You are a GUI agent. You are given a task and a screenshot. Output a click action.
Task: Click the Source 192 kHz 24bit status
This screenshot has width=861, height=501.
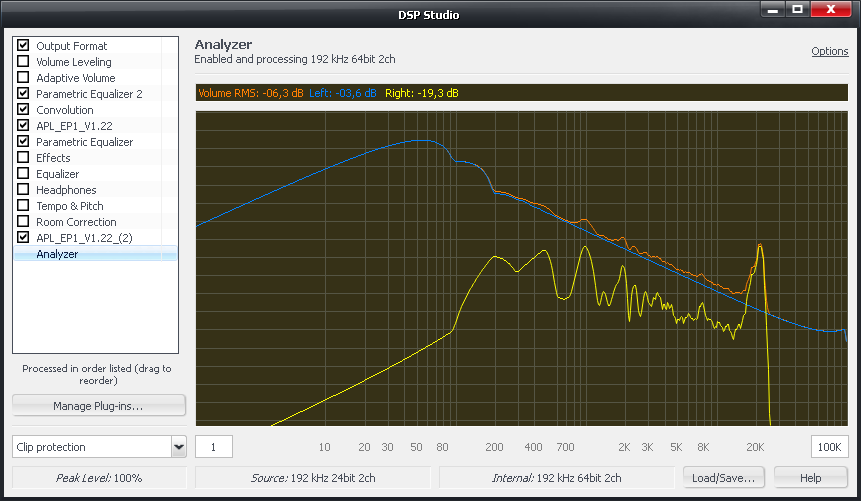313,478
